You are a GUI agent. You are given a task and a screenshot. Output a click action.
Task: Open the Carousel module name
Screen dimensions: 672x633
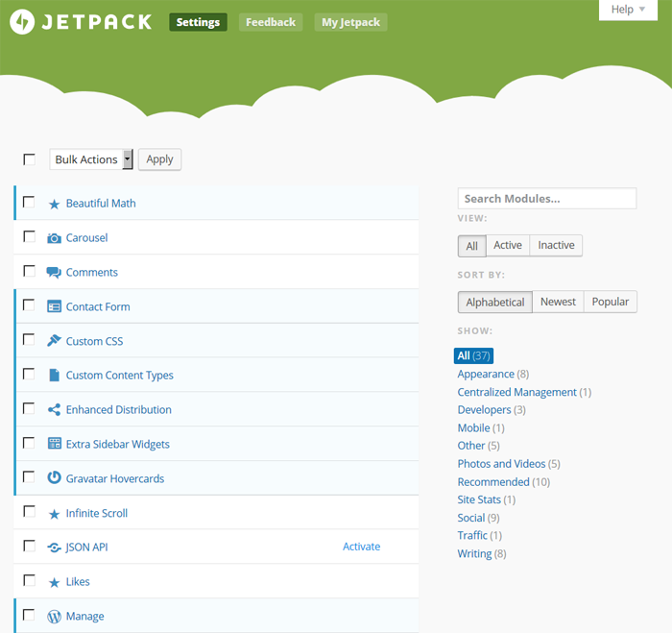[86, 237]
